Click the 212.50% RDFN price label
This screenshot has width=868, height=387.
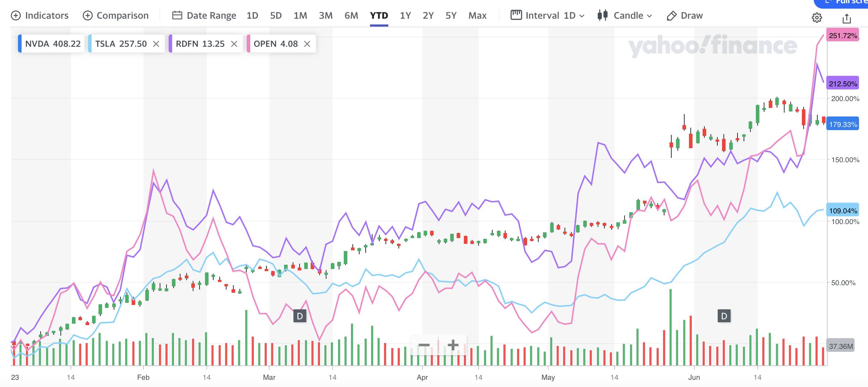[843, 84]
